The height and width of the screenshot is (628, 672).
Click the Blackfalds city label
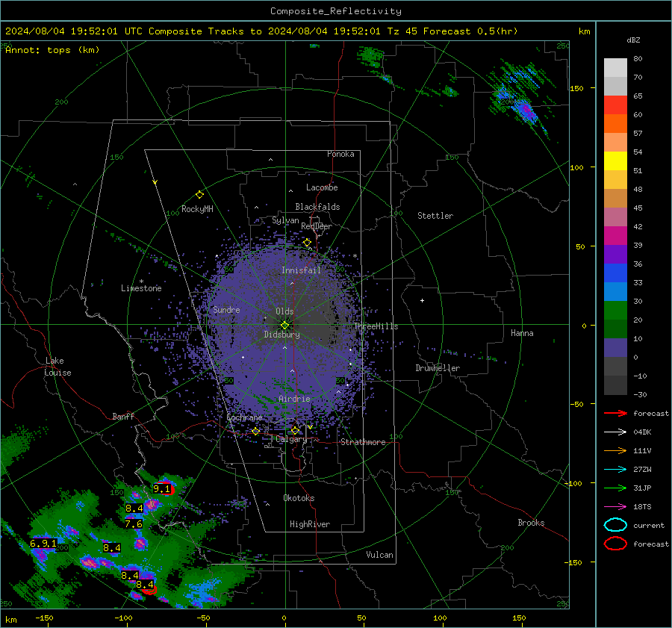[x=317, y=207]
